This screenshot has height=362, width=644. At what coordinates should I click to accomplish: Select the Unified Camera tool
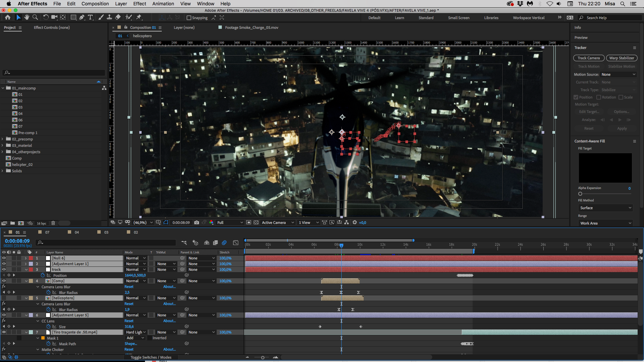54,17
